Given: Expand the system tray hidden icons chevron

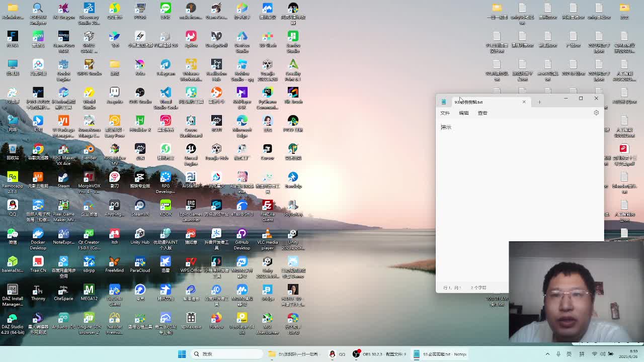Looking at the screenshot, I should tap(547, 354).
